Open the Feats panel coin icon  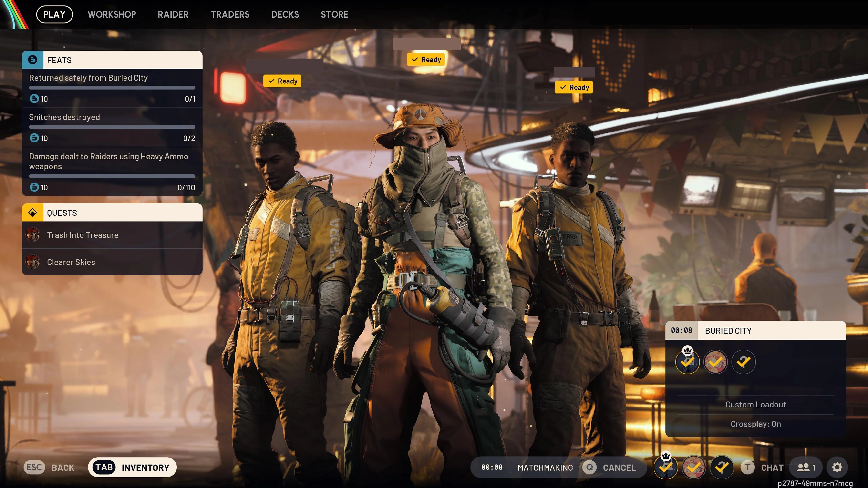pos(33,60)
